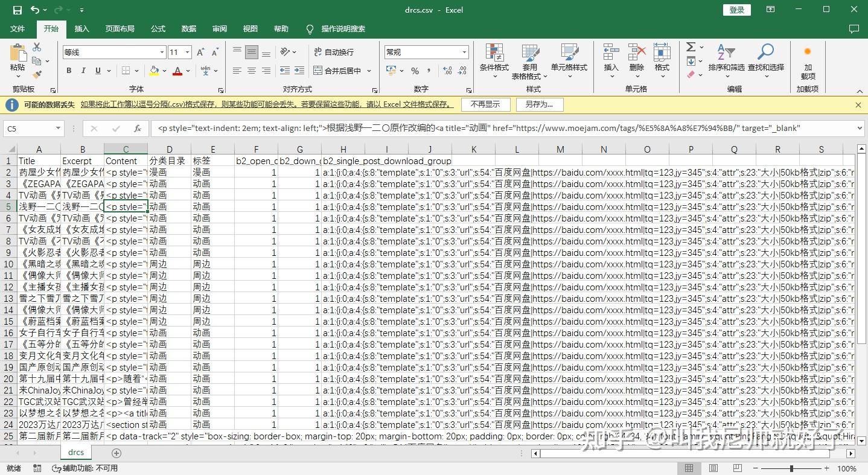The width and height of the screenshot is (868, 475).
Task: Click the 登录 sign-in button
Action: 736,10
